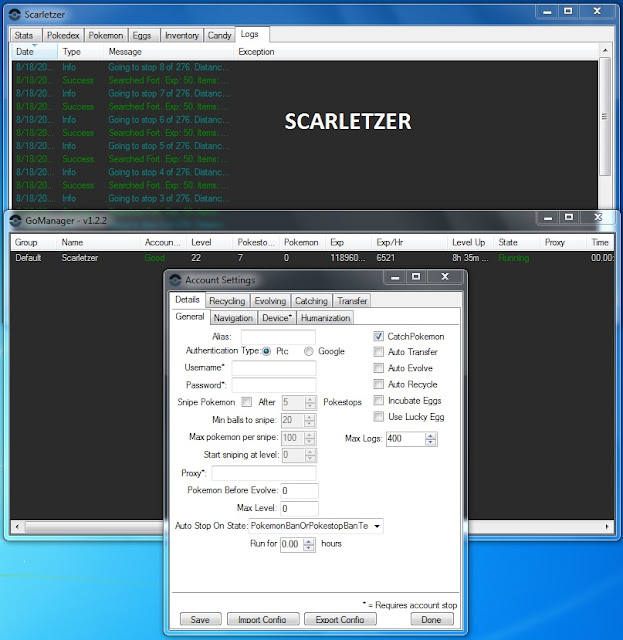Click the State column header in GoManager

[x=516, y=242]
